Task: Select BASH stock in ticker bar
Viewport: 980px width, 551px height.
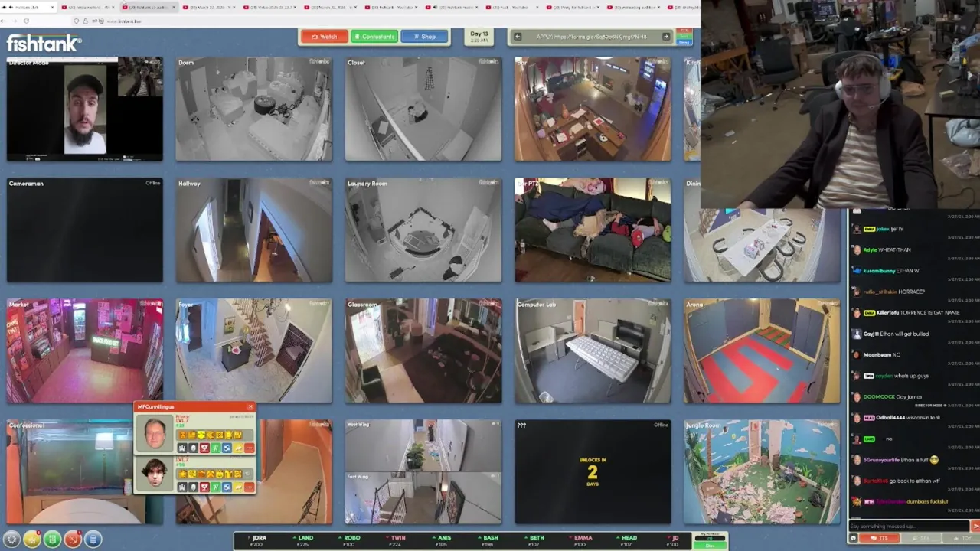Action: pyautogui.click(x=489, y=540)
